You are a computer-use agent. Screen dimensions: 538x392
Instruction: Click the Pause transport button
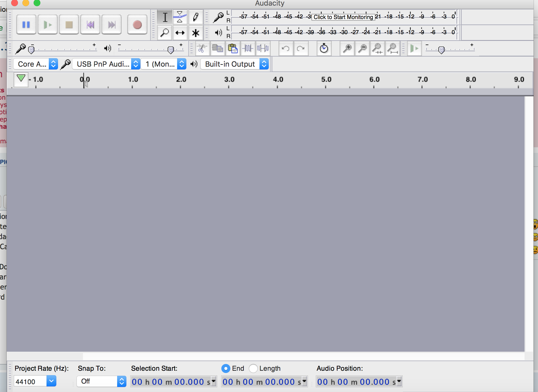[x=26, y=25]
